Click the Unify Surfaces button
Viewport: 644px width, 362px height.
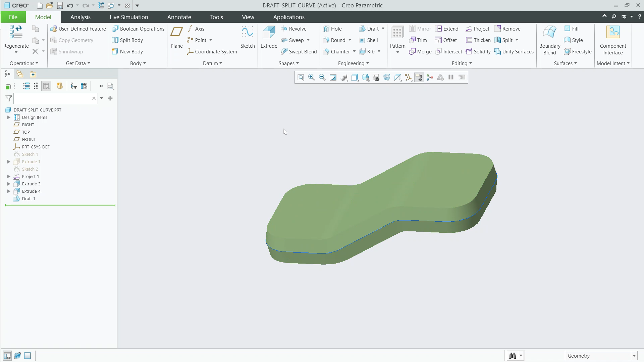tap(514, 52)
